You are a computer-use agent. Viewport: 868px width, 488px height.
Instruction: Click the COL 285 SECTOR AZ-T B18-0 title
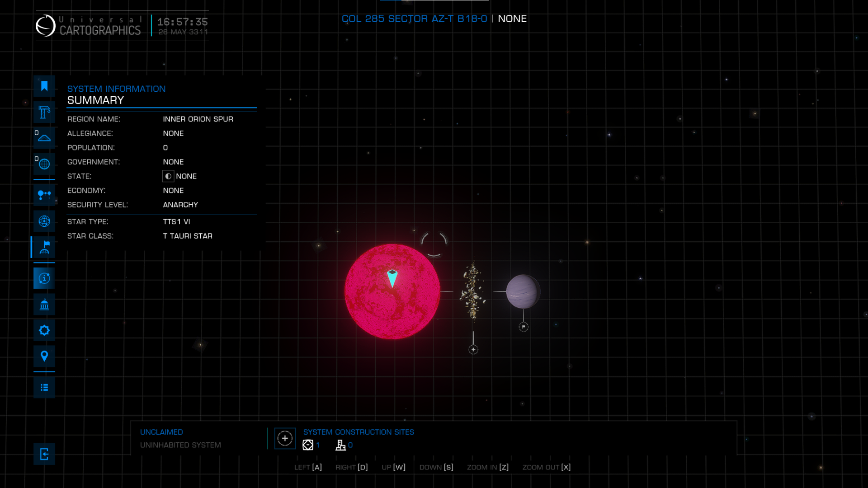[x=414, y=19]
